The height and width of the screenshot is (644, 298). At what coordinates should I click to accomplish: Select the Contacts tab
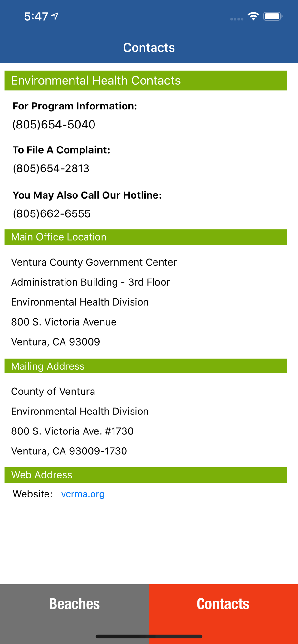(x=223, y=604)
